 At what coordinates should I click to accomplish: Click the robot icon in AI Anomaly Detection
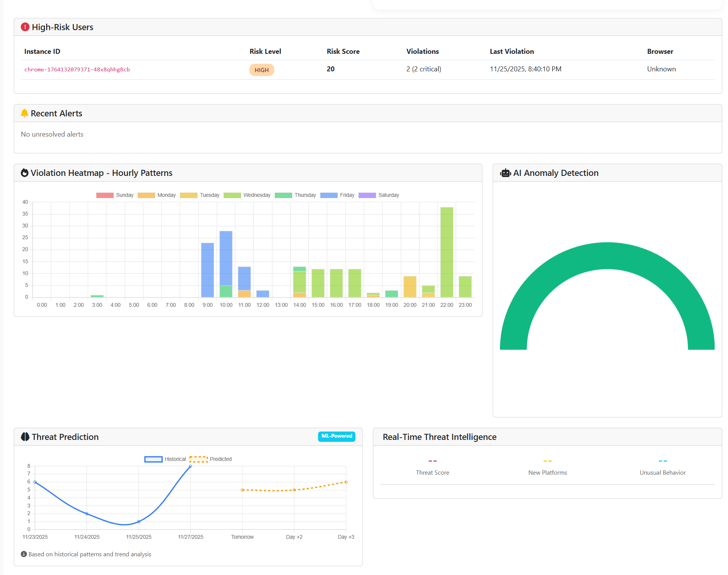pyautogui.click(x=505, y=172)
